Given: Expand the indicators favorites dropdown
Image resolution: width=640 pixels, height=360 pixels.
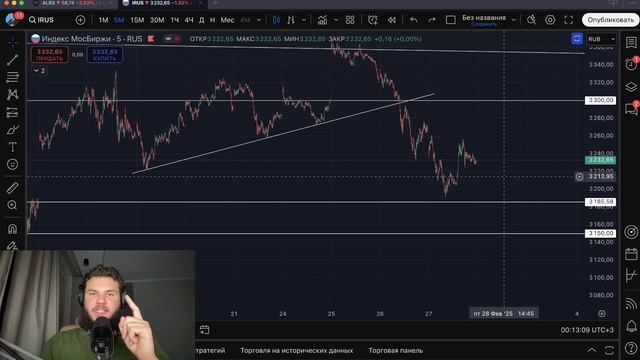Looking at the screenshot, I should point(336,20).
